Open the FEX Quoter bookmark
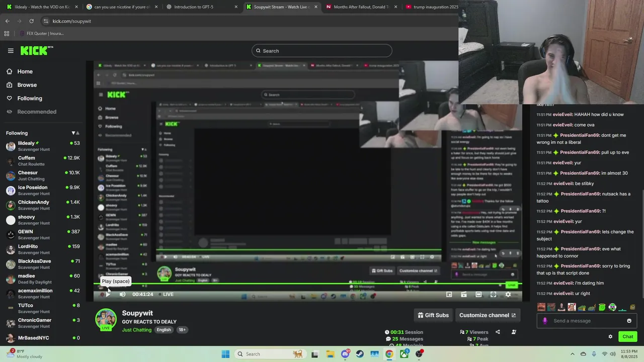The height and width of the screenshot is (362, 644). pos(41,34)
